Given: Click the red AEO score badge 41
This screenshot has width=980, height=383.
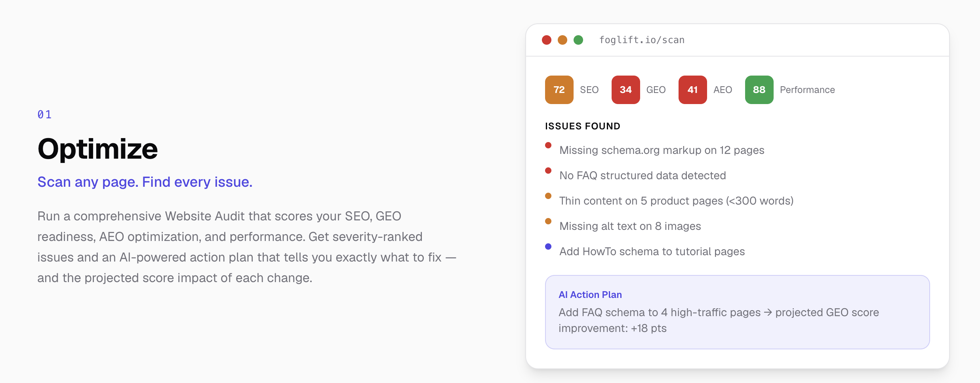Looking at the screenshot, I should pos(692,90).
